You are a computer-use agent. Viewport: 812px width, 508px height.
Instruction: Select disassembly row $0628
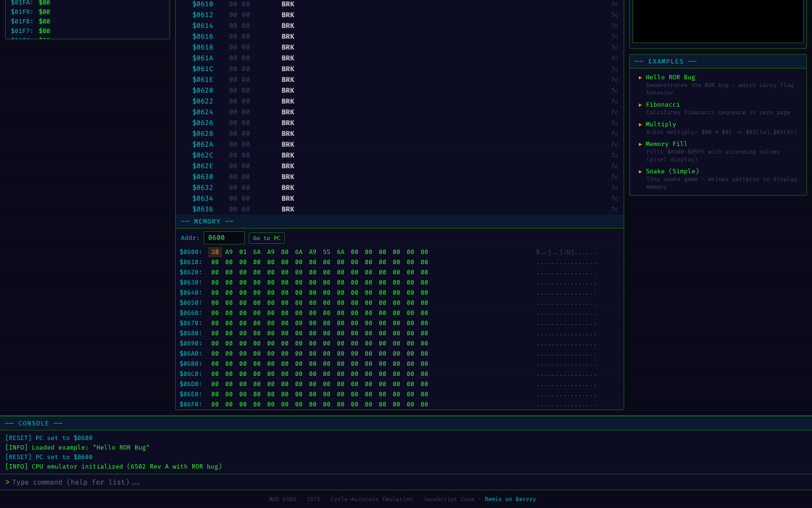click(400, 133)
